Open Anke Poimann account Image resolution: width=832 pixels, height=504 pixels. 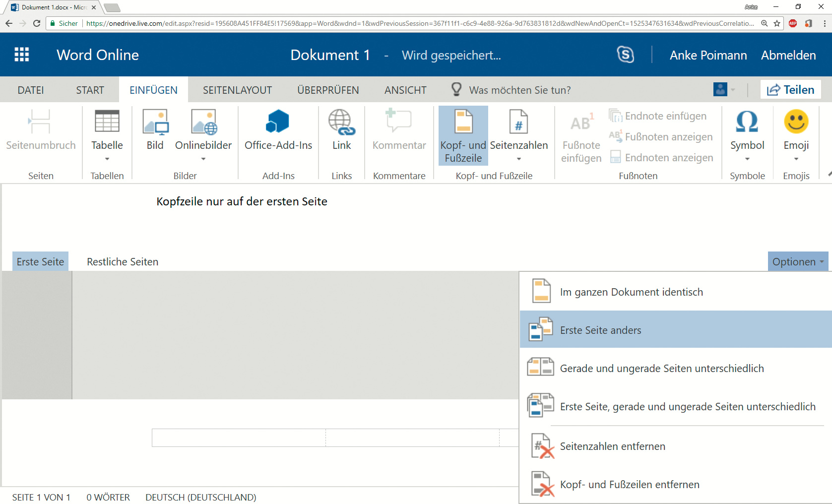point(708,55)
